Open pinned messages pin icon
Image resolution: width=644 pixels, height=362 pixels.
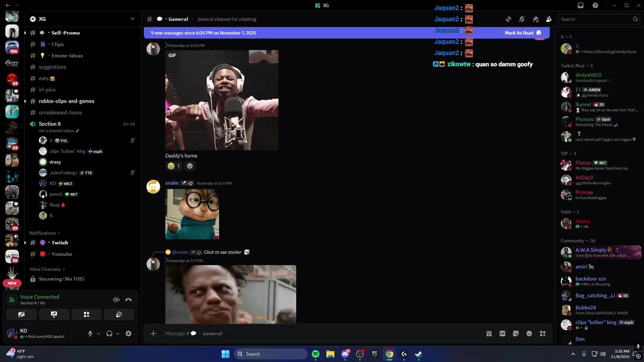click(535, 19)
